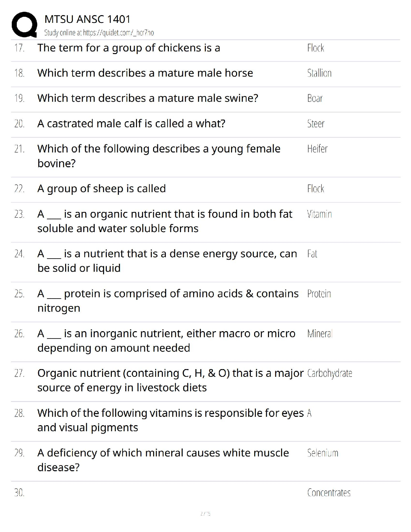This screenshot has height=532, width=411.
Task: Click the Quizlet Q logo icon
Action: [x=25, y=25]
